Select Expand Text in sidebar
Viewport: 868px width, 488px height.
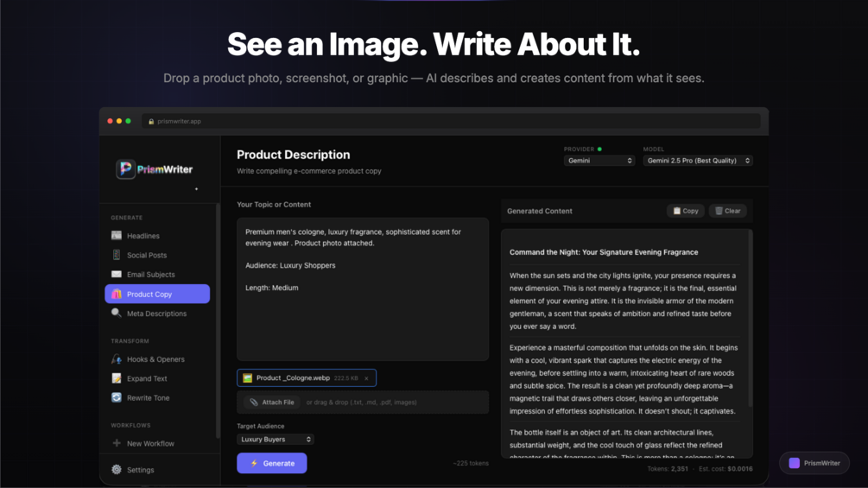click(x=157, y=378)
